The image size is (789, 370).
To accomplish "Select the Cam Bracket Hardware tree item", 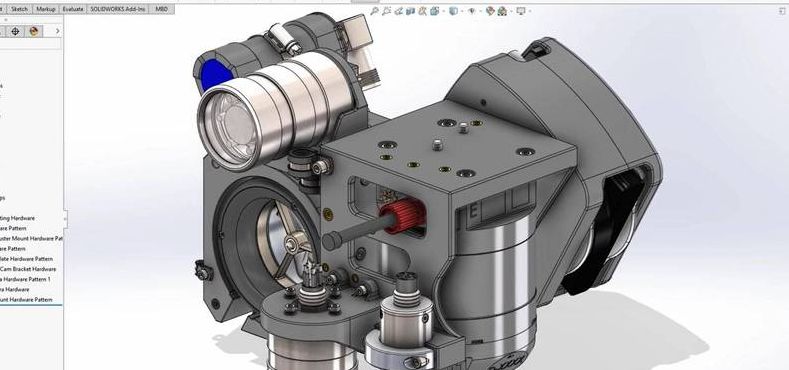I will pos(28,269).
